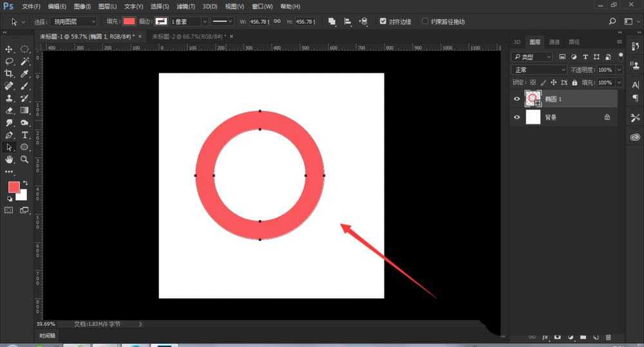Uncheck the 对齐边缘 checkbox
This screenshot has width=644, height=347.
(383, 21)
